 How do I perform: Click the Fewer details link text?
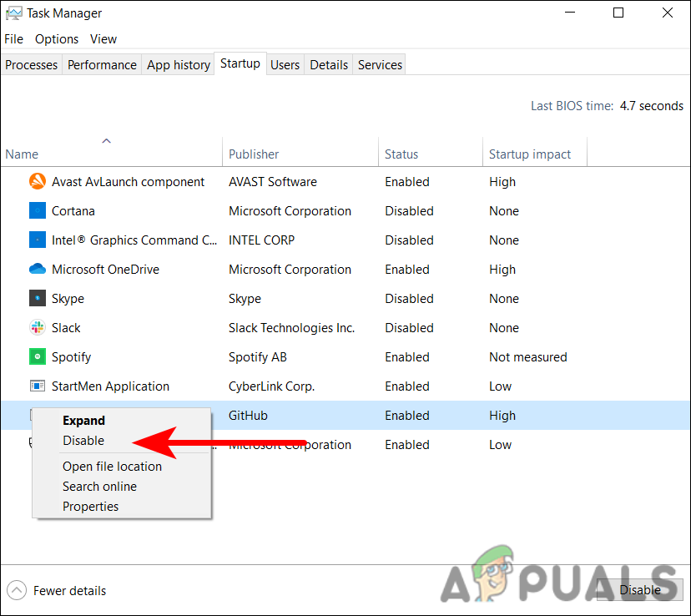point(69,590)
